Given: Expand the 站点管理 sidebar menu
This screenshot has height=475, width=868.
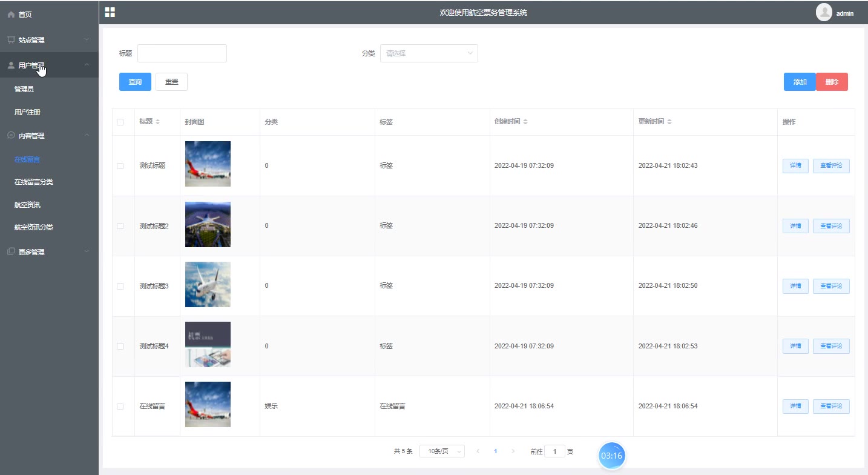Looking at the screenshot, I should [49, 40].
